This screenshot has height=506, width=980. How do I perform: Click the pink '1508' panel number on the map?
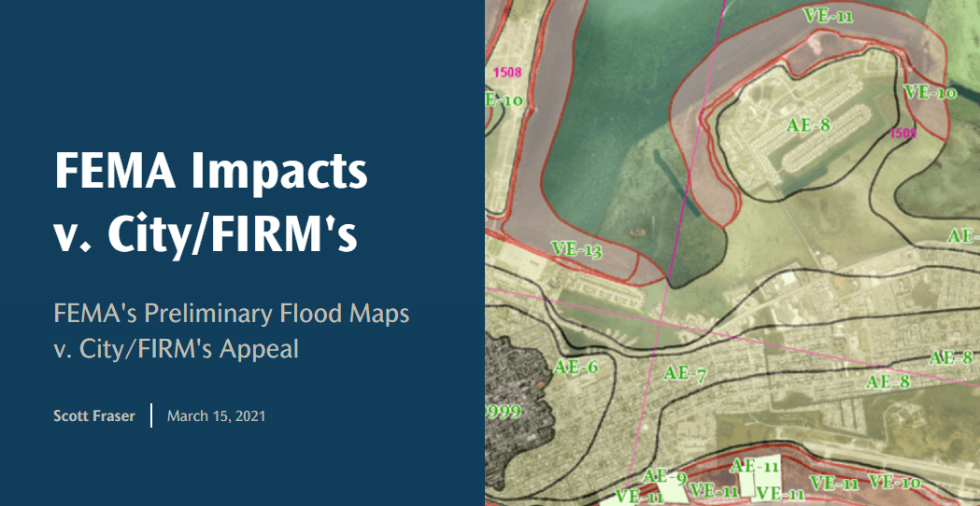tap(507, 72)
